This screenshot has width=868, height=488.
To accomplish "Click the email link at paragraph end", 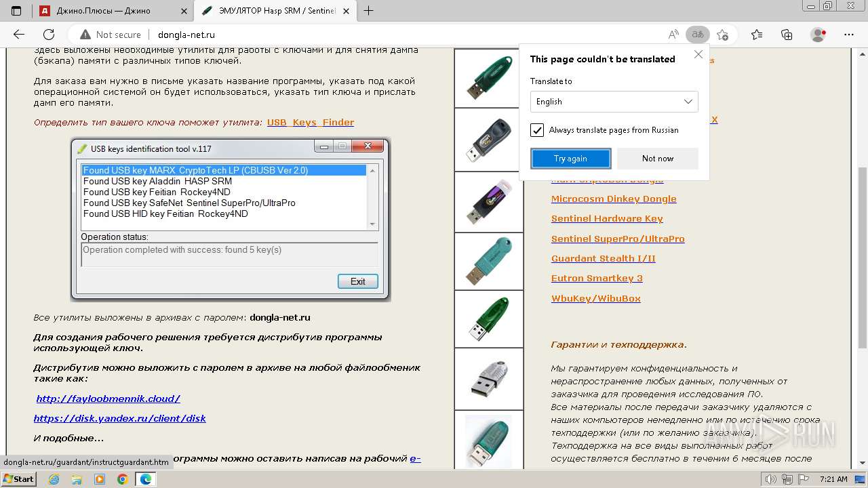I will tap(416, 459).
